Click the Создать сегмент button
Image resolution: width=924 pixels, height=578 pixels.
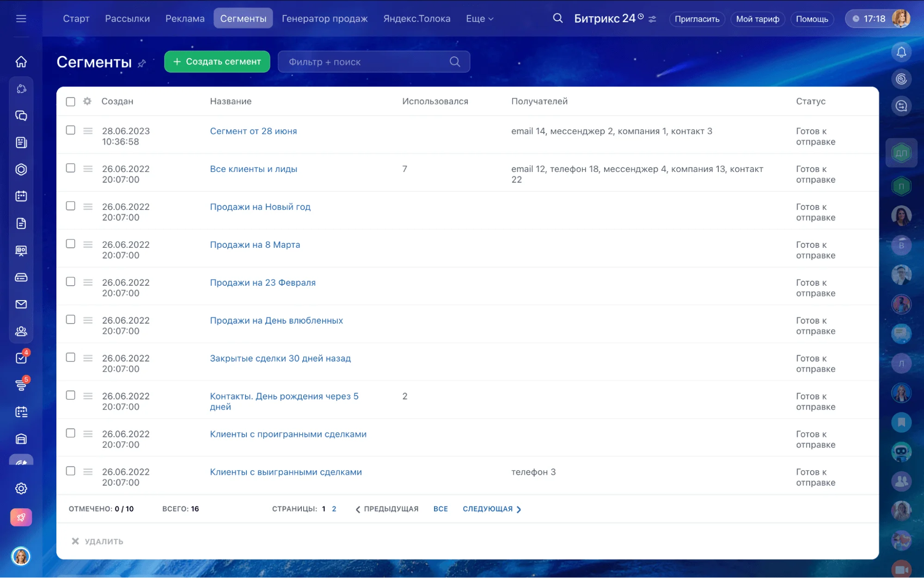click(x=217, y=61)
